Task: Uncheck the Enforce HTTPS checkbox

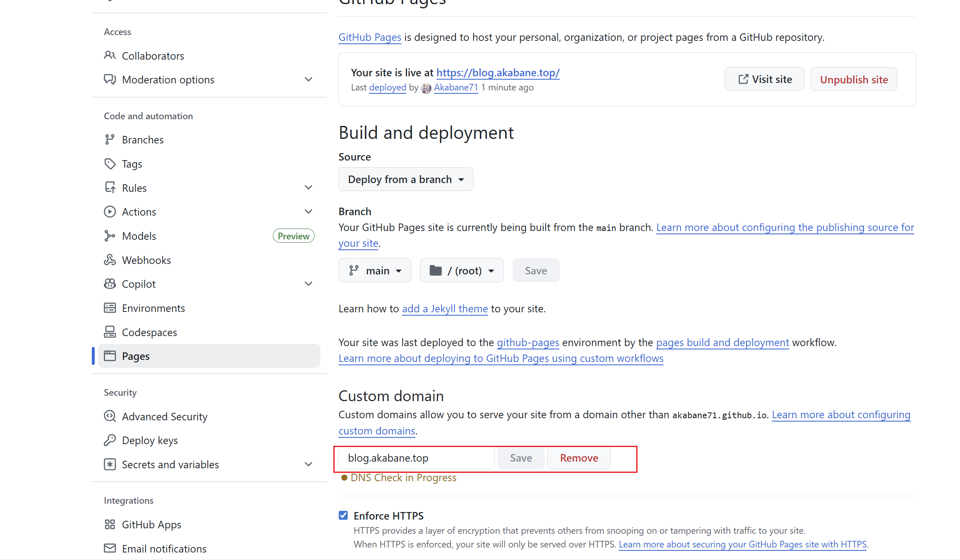Action: (x=343, y=515)
